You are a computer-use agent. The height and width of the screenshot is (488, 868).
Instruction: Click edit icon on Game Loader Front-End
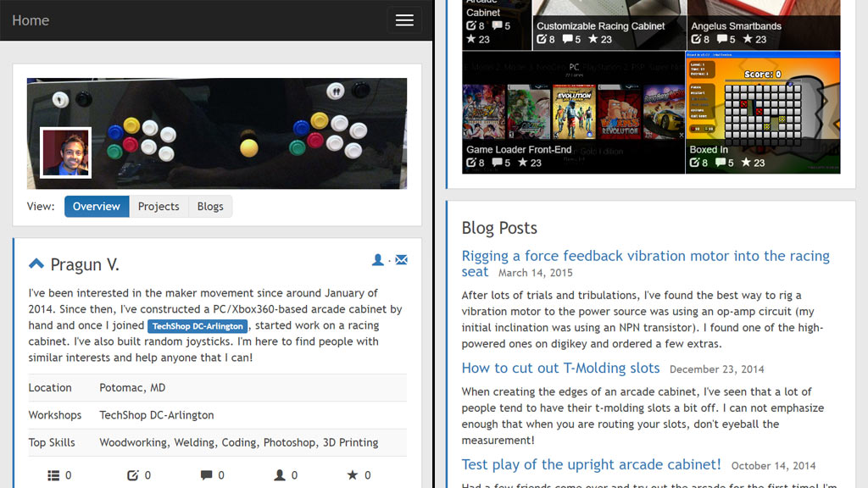[x=471, y=162]
